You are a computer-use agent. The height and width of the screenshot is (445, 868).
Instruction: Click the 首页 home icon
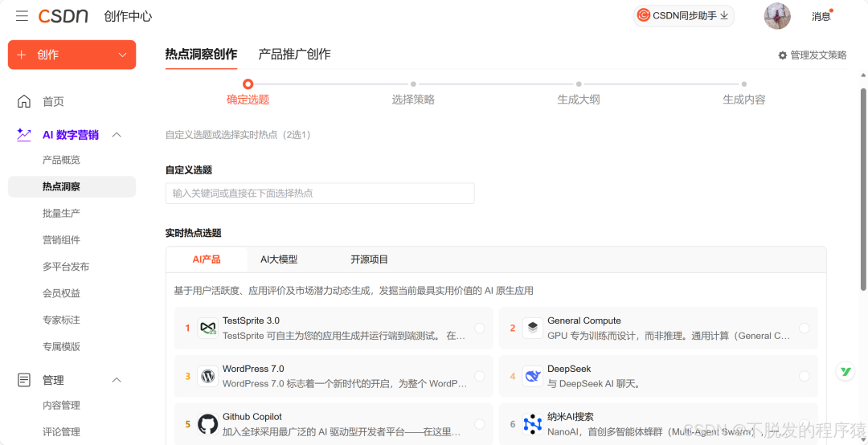point(24,101)
